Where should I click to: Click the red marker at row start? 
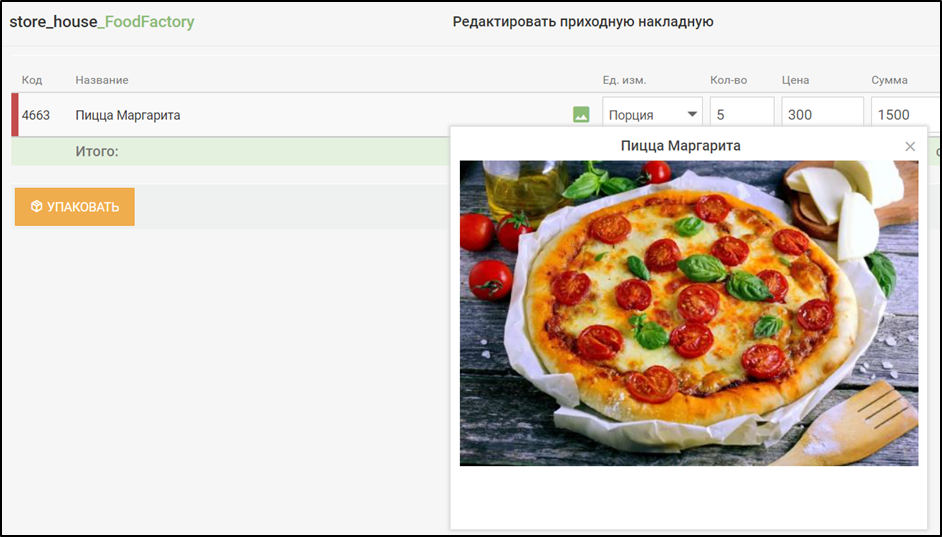15,115
